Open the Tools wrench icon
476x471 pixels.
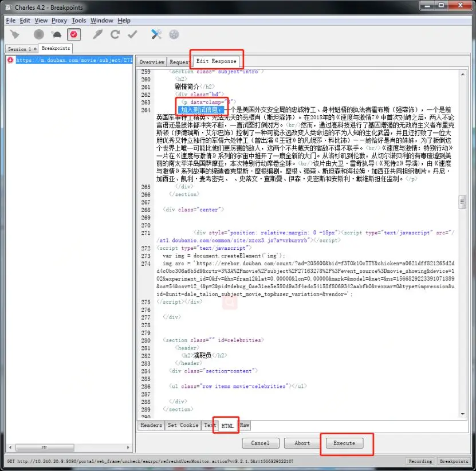point(156,34)
